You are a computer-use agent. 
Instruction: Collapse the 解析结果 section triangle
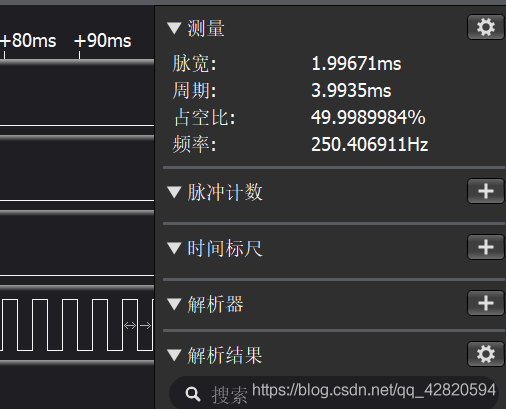click(x=174, y=355)
